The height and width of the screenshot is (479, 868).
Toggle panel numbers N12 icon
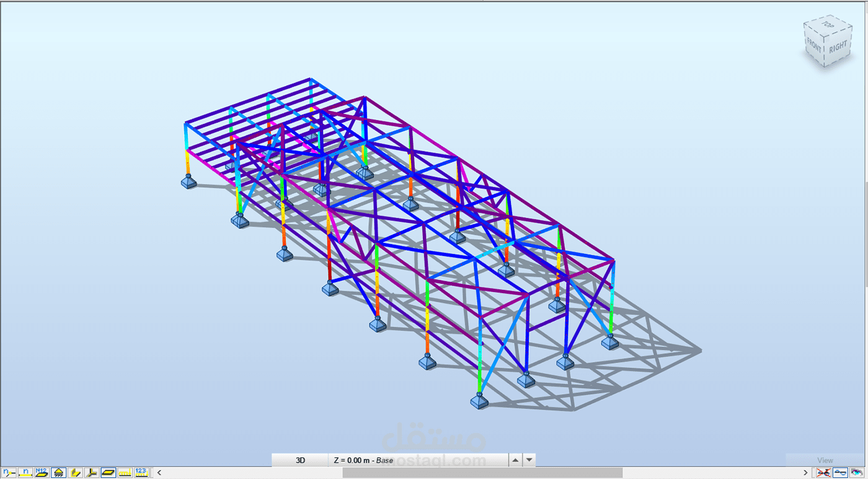[x=42, y=473]
